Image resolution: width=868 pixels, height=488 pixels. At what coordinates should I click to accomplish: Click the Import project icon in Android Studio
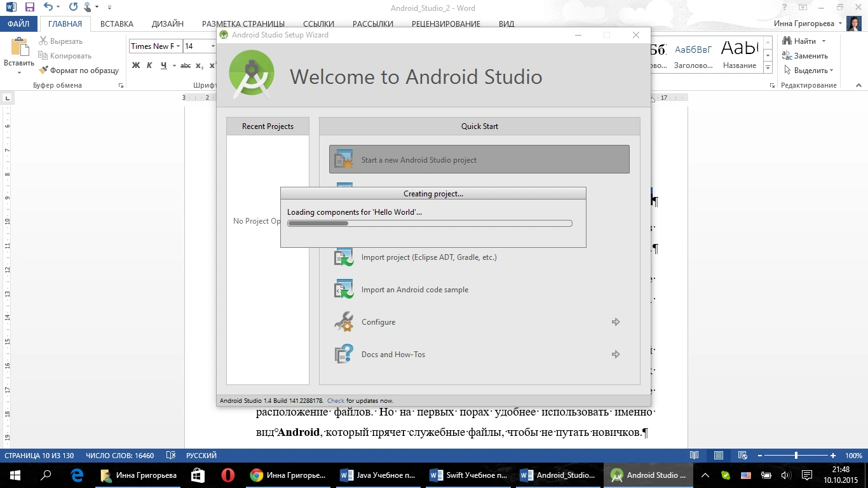344,257
